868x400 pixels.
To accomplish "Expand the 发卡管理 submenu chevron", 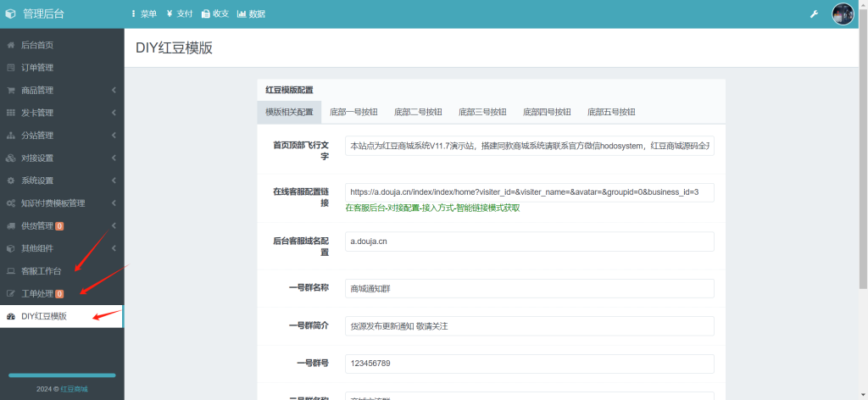I will point(114,113).
